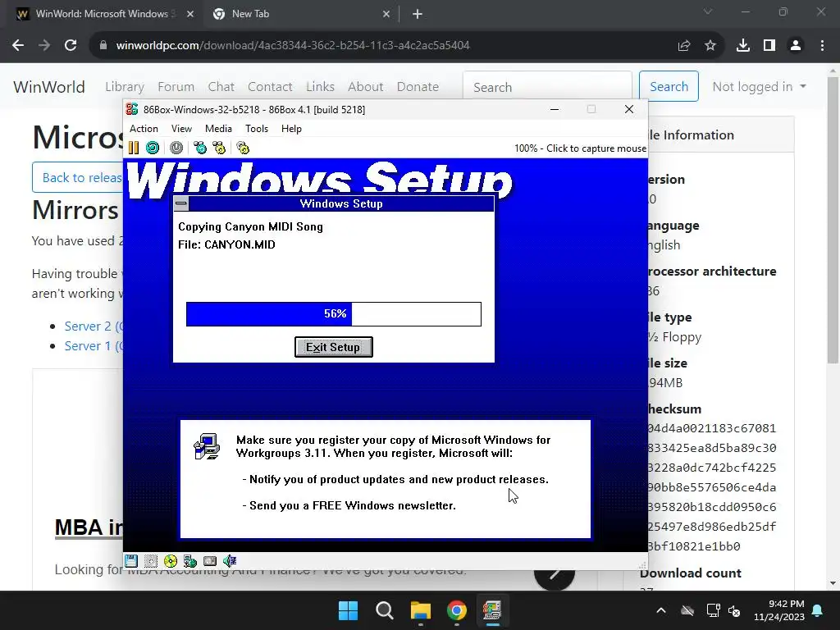Expand the Not logged in dropdown
This screenshot has height=630, width=840.
[759, 87]
